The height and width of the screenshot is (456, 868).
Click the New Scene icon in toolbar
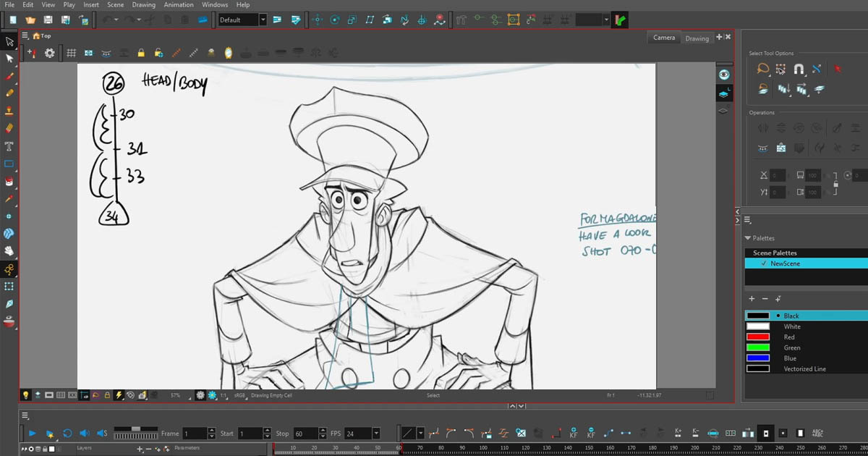(x=13, y=20)
